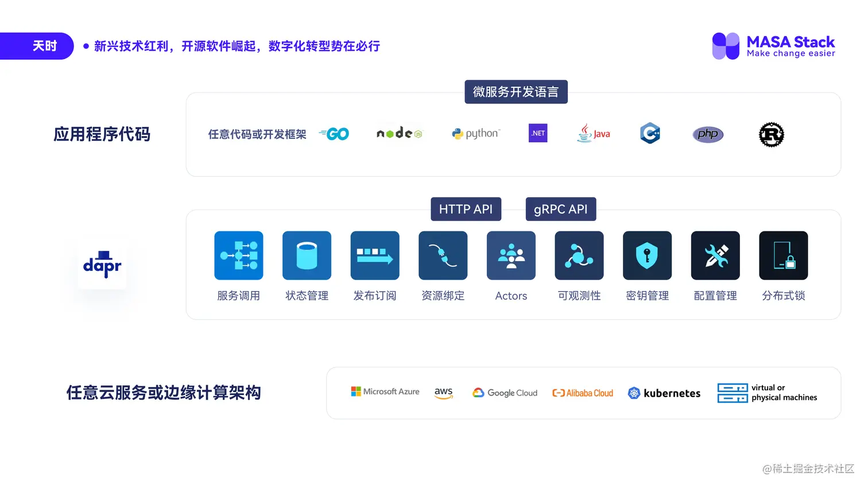Image resolution: width=868 pixels, height=488 pixels.
Task: Click the 配置管理 label text
Action: (715, 296)
